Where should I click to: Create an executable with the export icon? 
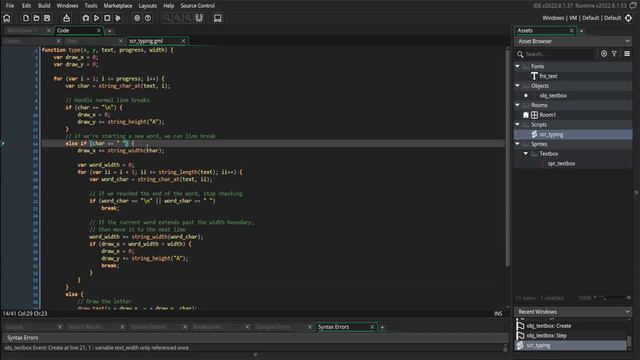(x=66, y=18)
